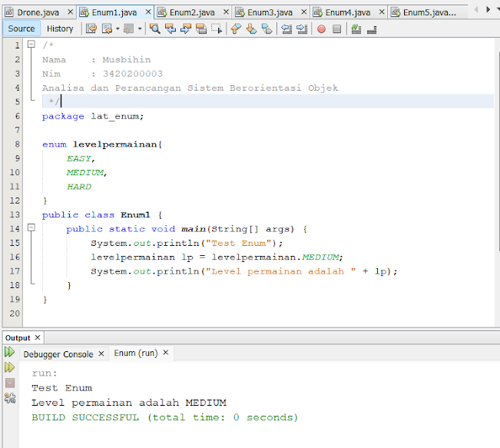Click the greyed Forward navigation icon
Screen dimensions: 500x448
129,28
